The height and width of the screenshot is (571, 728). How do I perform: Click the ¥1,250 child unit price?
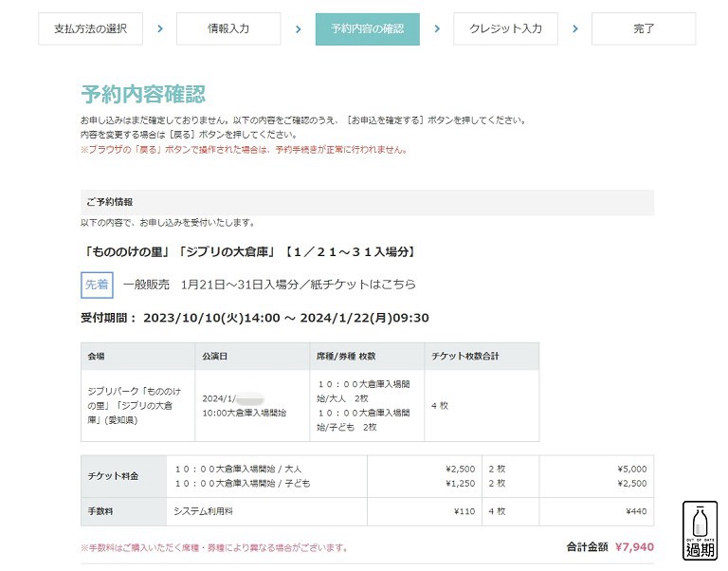pyautogui.click(x=460, y=484)
